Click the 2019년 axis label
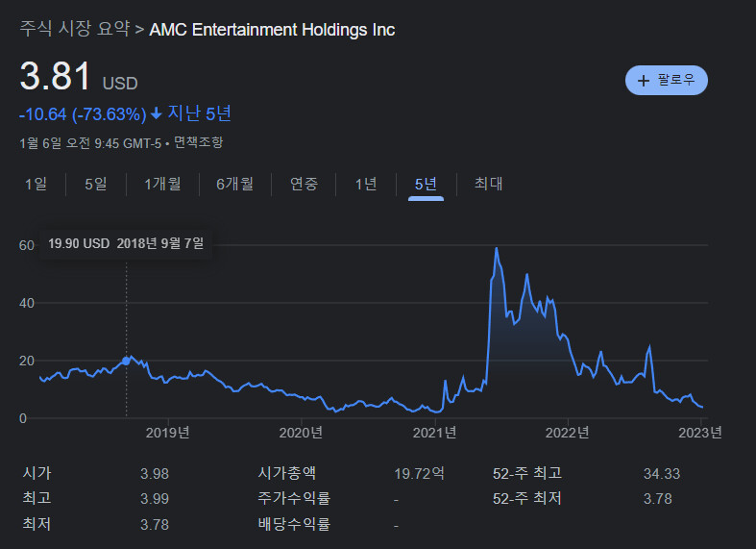Image resolution: width=756 pixels, height=549 pixels. click(168, 433)
